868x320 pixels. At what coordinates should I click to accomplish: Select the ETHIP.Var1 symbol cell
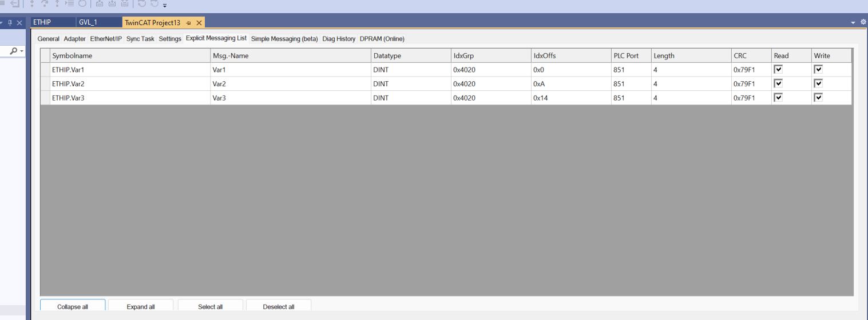(130, 70)
